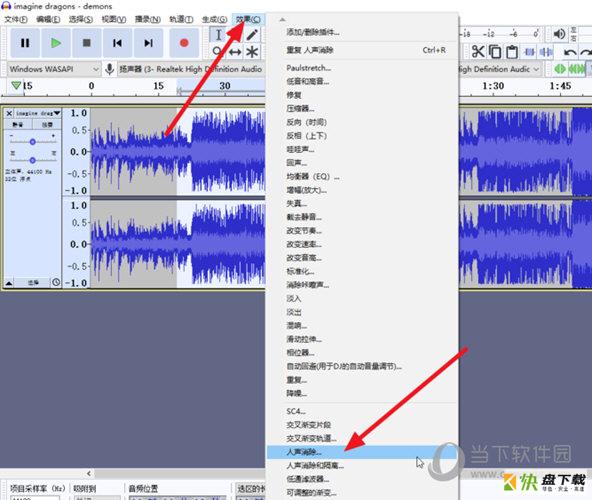Start recording with the red Record button
The image size is (592, 500).
(x=184, y=43)
